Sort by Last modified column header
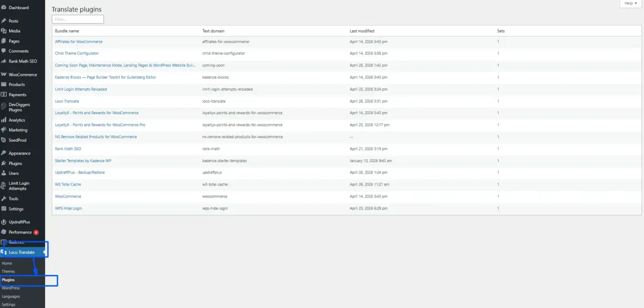The height and width of the screenshot is (308, 644). point(362,31)
